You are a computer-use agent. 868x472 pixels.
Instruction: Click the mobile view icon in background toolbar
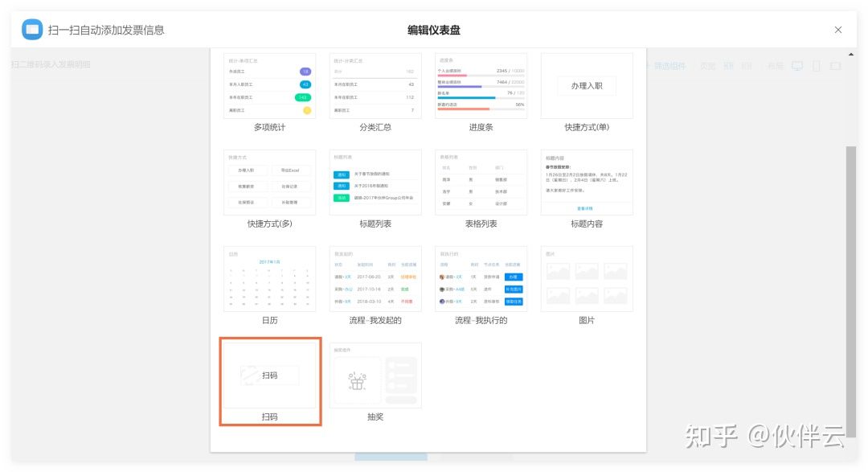coord(817,66)
